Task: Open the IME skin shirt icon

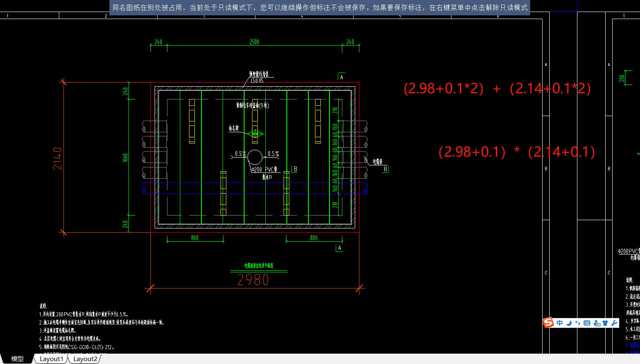Action: pos(605,323)
